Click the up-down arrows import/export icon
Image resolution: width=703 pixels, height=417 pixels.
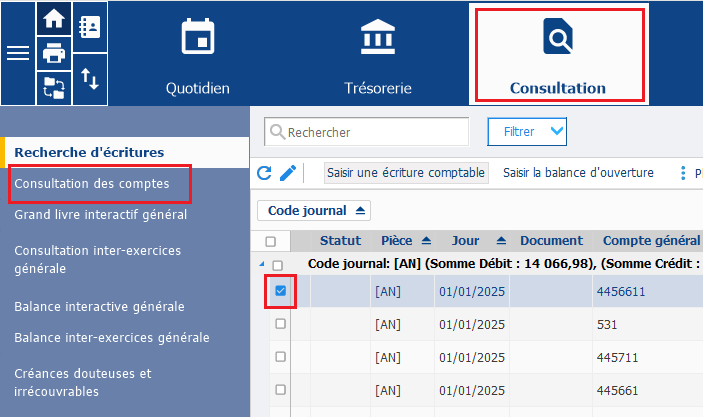click(x=89, y=79)
